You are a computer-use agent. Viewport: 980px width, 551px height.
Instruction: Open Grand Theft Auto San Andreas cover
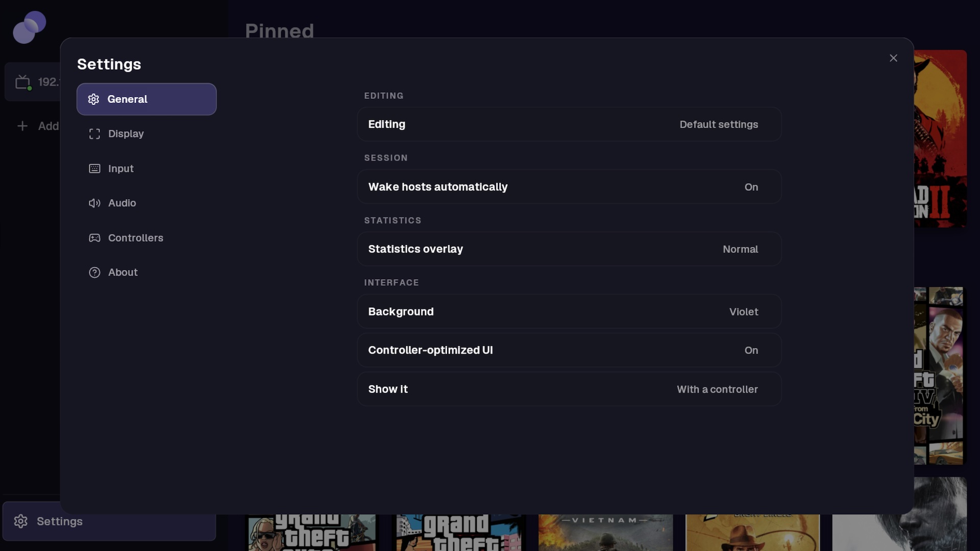point(312,533)
